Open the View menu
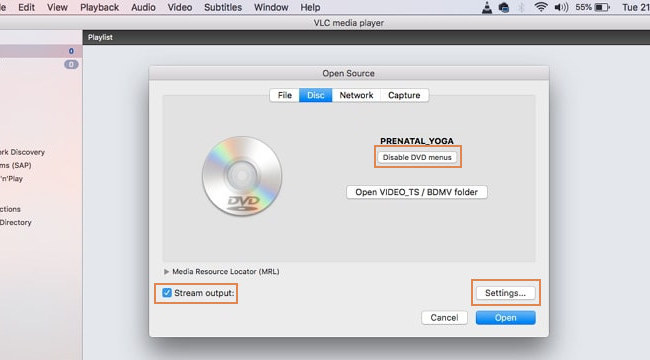Viewport: 650px width, 360px height. 57,7
